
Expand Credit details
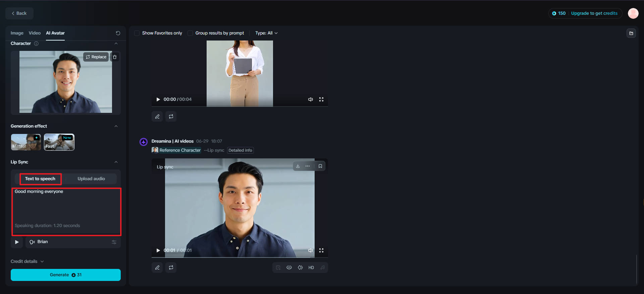click(x=27, y=262)
